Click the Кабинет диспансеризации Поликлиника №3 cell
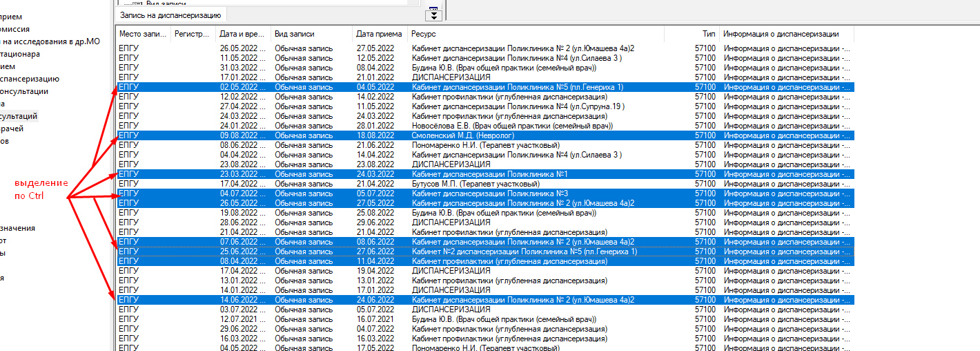Screen dimensions: 980x351 point(489,193)
